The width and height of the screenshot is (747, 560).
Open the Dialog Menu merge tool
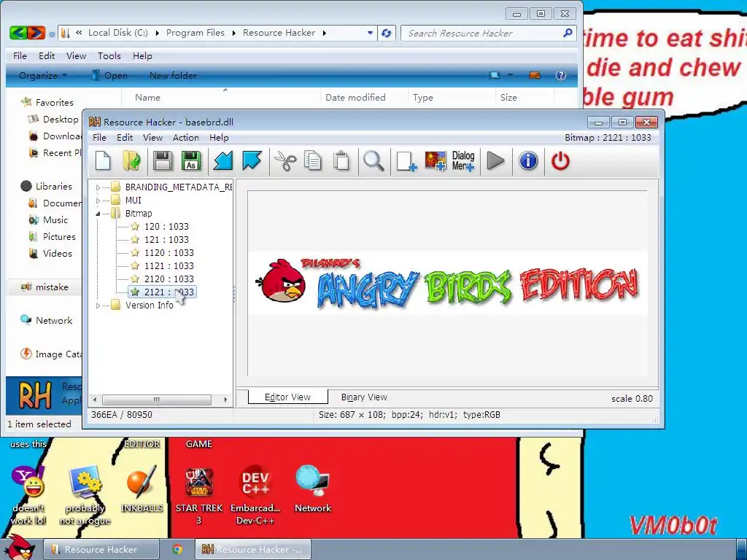[x=463, y=161]
